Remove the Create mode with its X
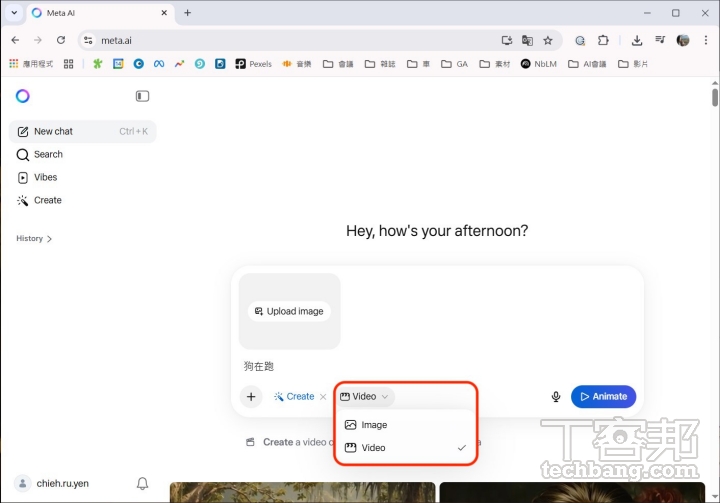The width and height of the screenshot is (720, 503). coord(323,396)
